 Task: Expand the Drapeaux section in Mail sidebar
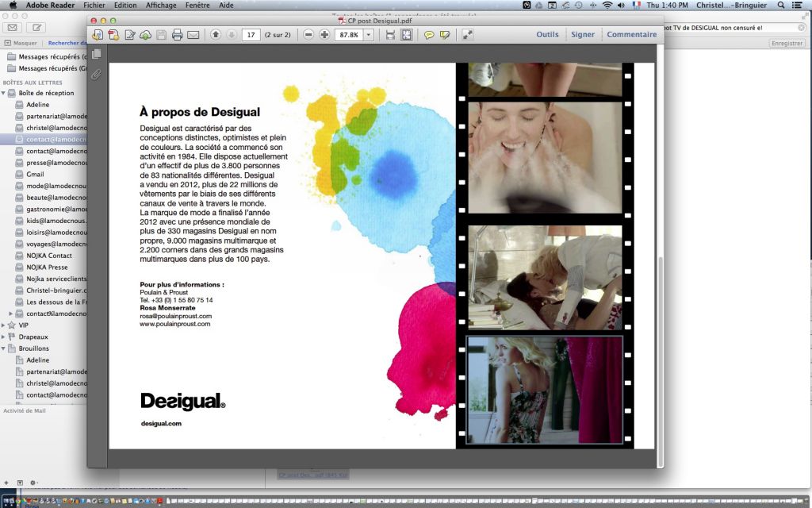4,337
